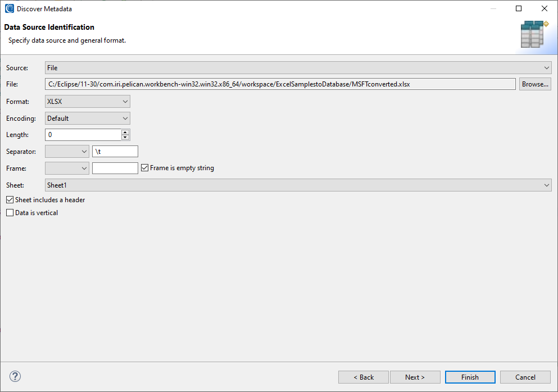558x392 pixels.
Task: Uncheck Frame is empty string
Action: pyautogui.click(x=145, y=167)
